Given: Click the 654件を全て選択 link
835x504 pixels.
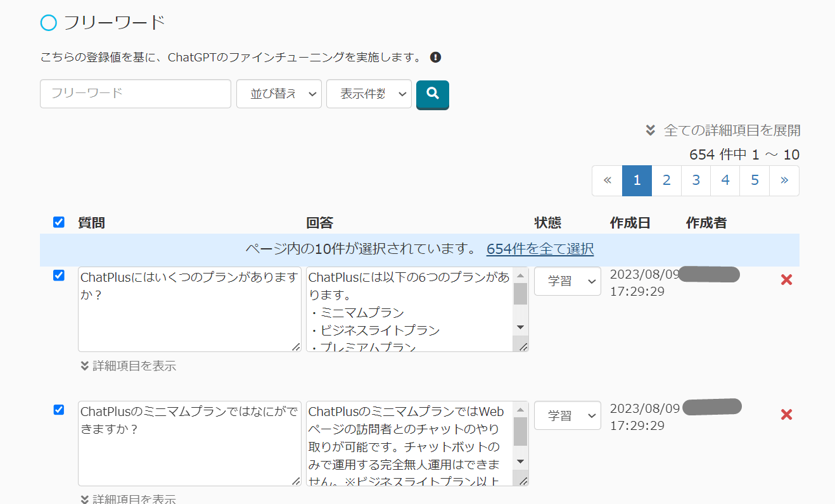Looking at the screenshot, I should click(x=540, y=249).
